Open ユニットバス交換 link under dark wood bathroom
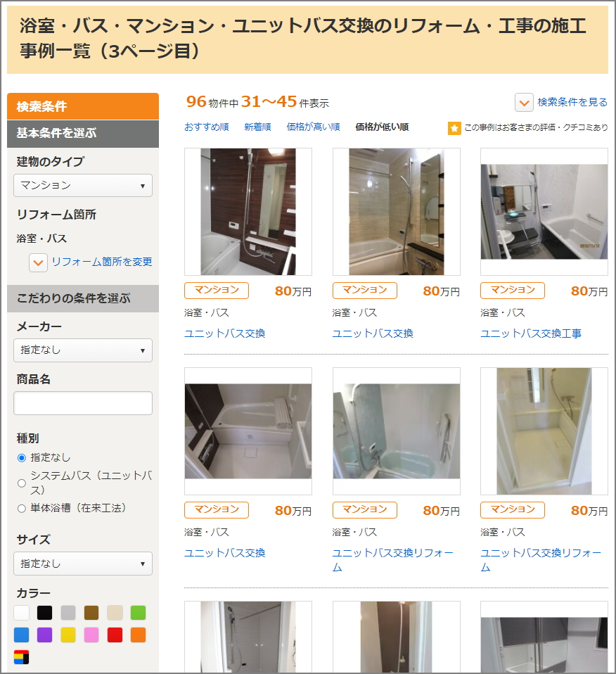Screen dimensions: 616x674 click(224, 333)
